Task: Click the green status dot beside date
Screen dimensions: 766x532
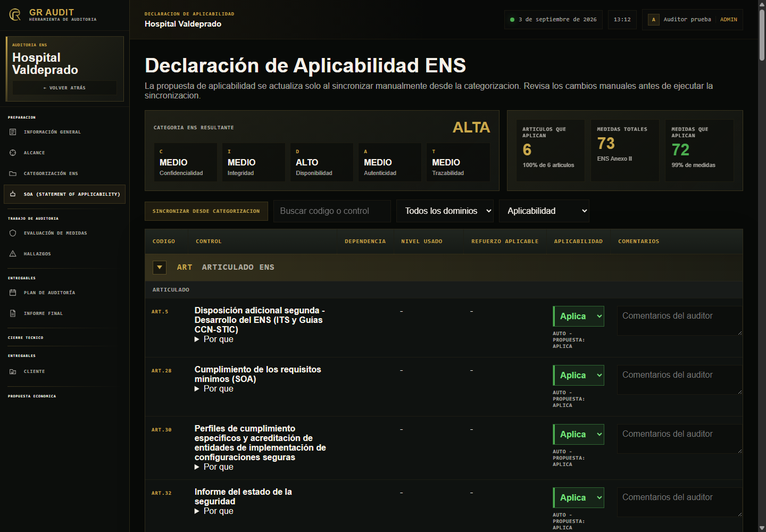Action: pyautogui.click(x=512, y=20)
